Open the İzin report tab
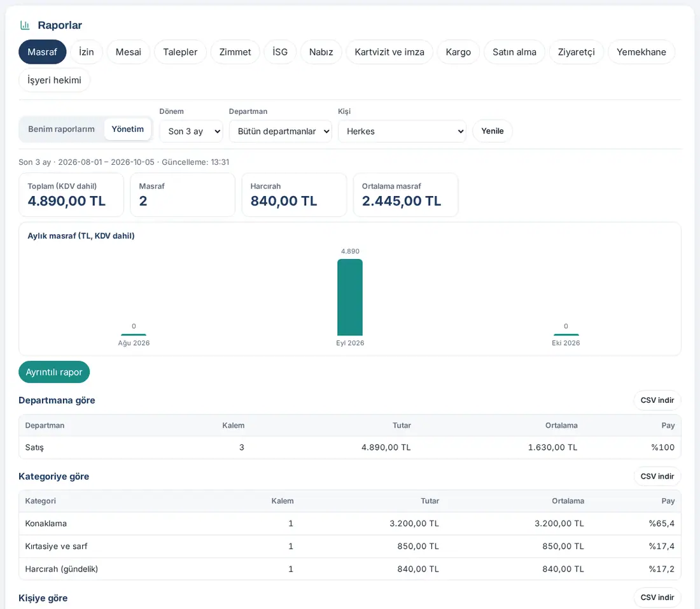 click(x=86, y=52)
